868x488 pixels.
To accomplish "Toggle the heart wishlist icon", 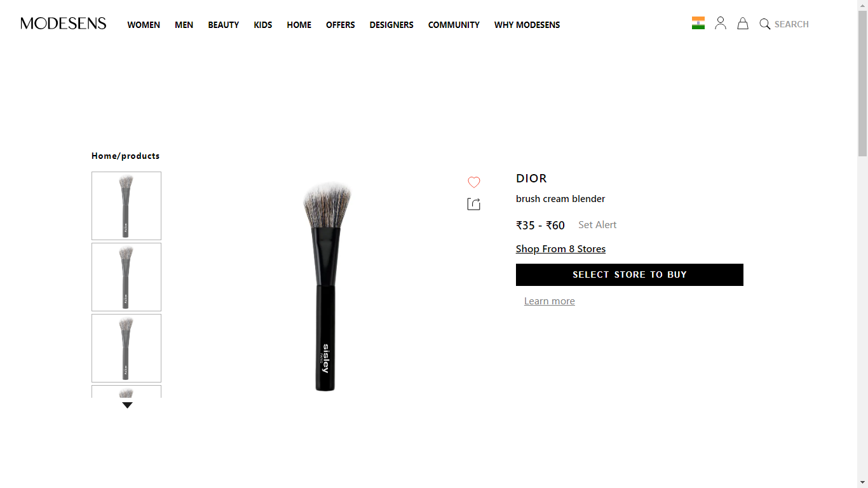I will pos(474,182).
